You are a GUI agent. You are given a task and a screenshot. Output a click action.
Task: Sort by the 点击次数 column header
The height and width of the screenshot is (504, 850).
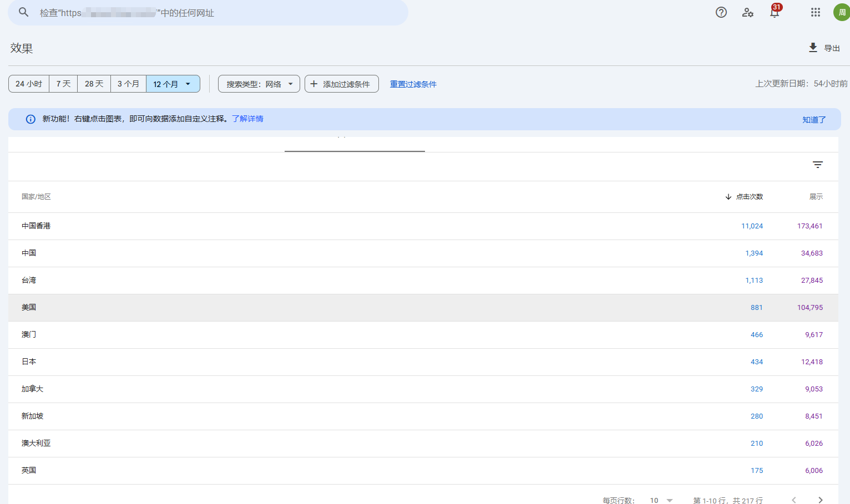[748, 197]
